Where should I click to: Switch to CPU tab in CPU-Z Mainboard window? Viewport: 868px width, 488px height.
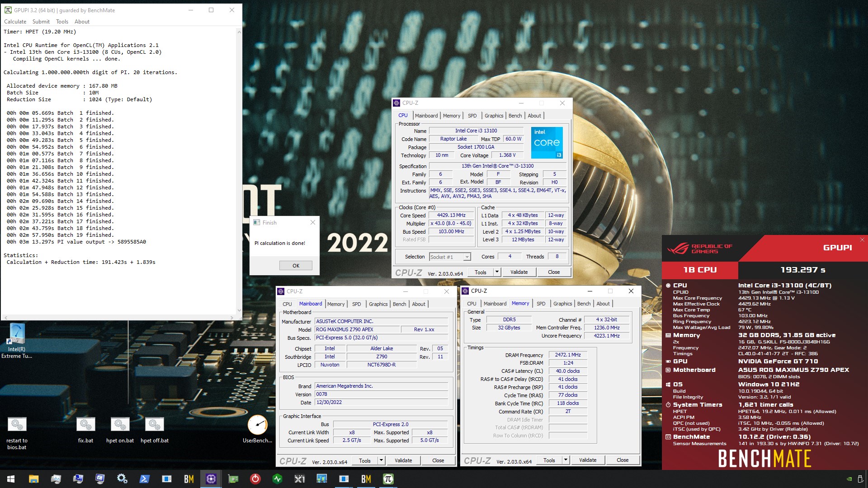287,304
